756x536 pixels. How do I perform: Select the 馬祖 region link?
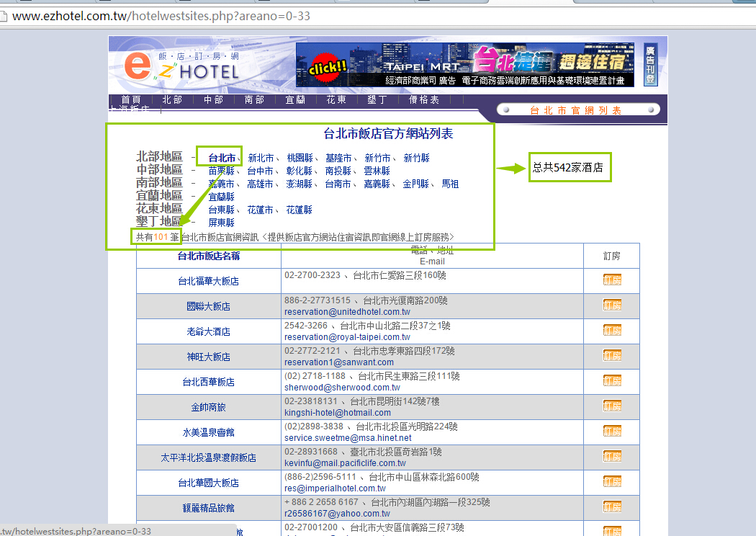coord(450,184)
